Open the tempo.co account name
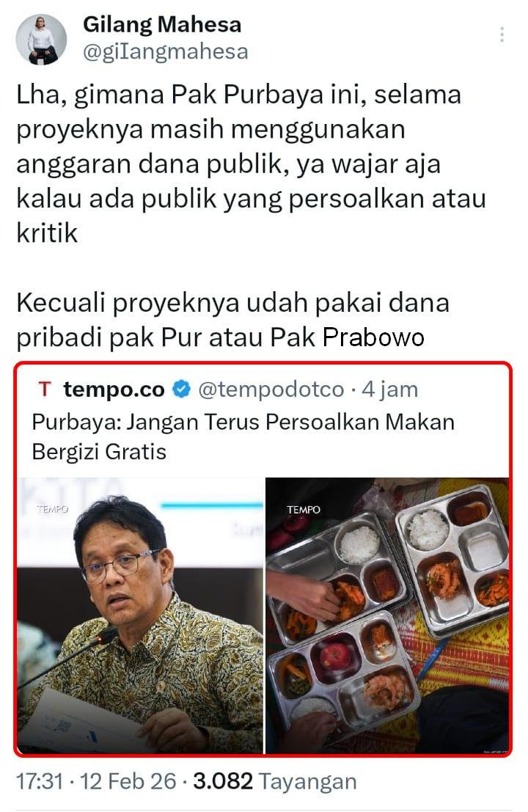 coord(114,389)
